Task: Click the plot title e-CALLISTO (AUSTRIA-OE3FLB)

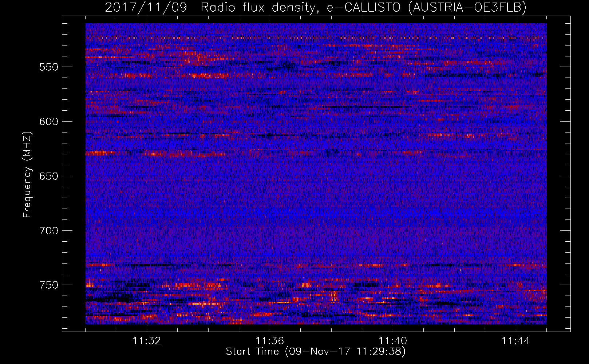Action: coord(426,7)
